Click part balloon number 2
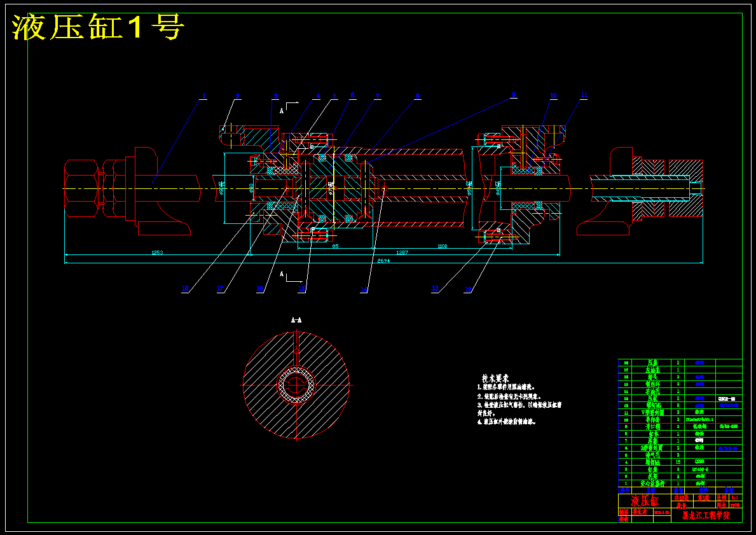Image resolution: width=756 pixels, height=535 pixels. 237,96
